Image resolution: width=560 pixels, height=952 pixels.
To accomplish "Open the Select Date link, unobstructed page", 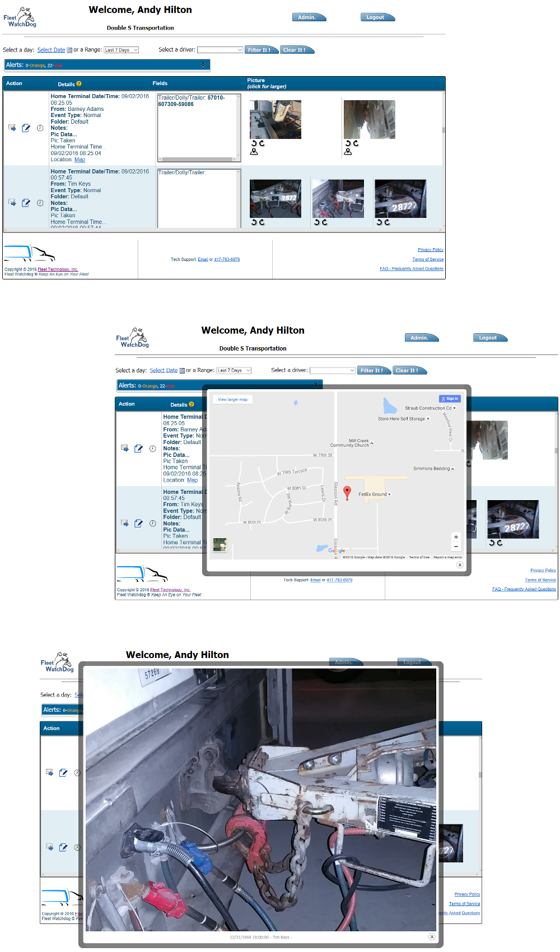I will click(51, 50).
